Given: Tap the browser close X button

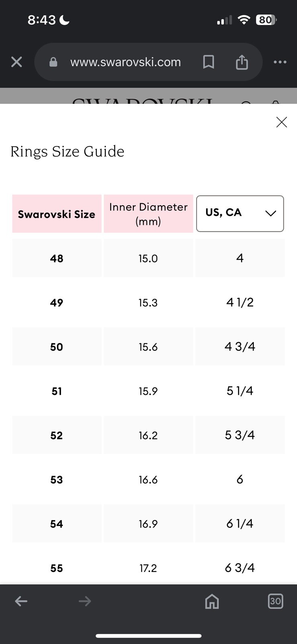Looking at the screenshot, I should point(16,62).
